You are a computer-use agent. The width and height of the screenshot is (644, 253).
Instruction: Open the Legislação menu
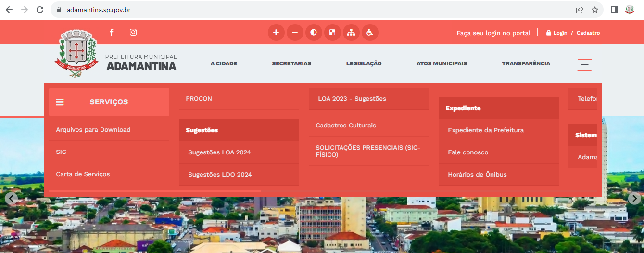[x=364, y=63]
